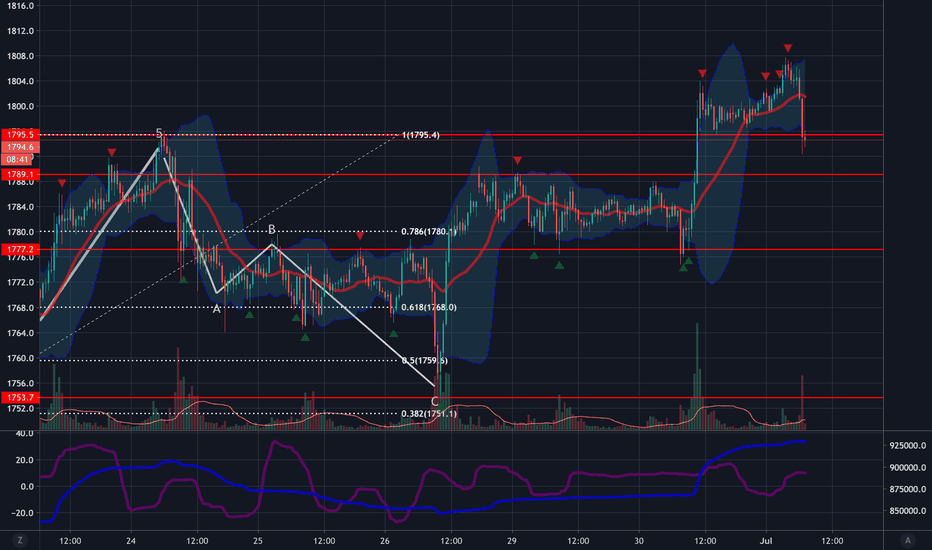Select the 1794.6 current price label
Screen dimensions: 932x550
point(21,147)
